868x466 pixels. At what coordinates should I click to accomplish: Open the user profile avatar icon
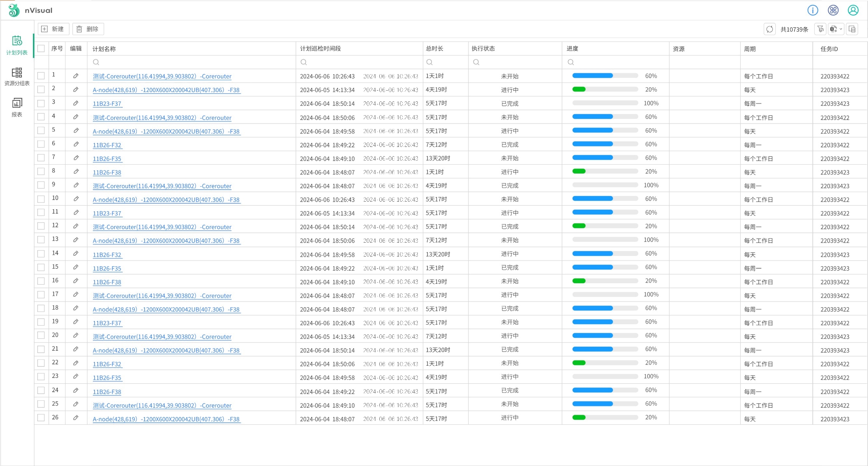click(853, 10)
